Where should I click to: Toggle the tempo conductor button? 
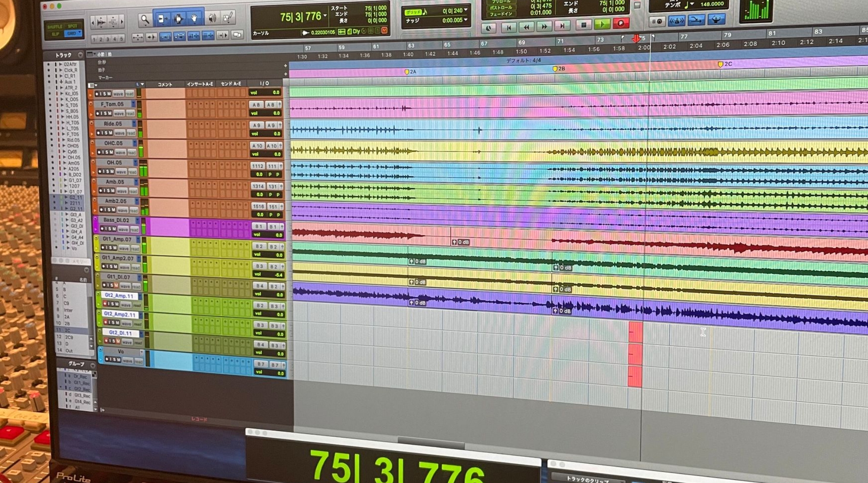(716, 19)
